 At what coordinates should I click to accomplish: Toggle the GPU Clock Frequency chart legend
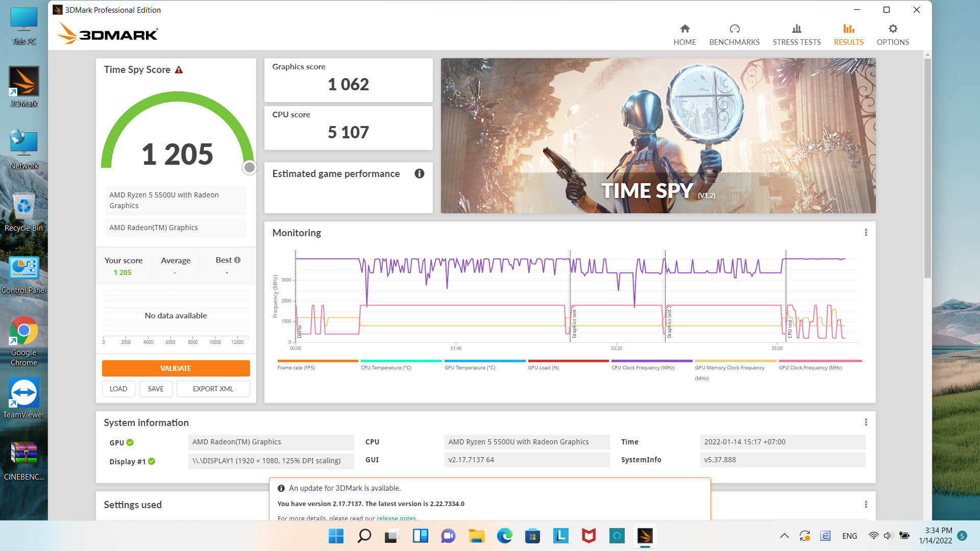pos(819,365)
